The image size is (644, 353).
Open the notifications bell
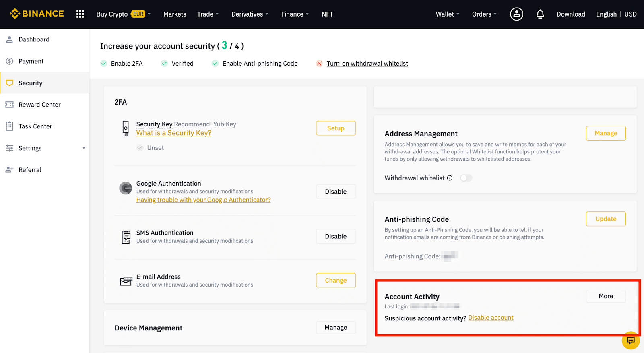[540, 14]
